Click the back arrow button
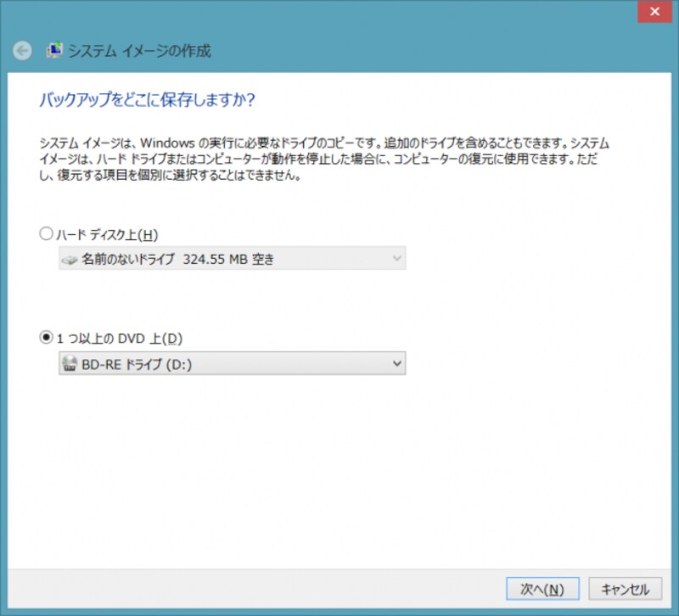The image size is (679, 616). coord(22,51)
